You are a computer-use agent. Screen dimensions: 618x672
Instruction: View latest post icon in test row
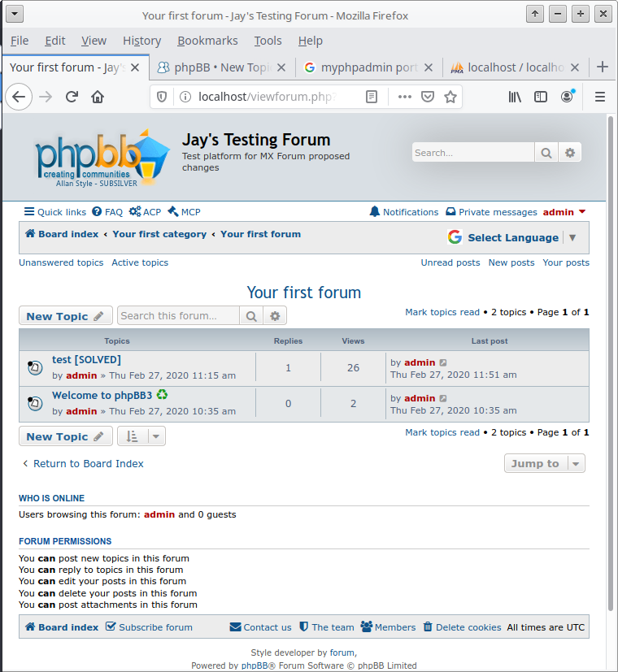pos(443,362)
